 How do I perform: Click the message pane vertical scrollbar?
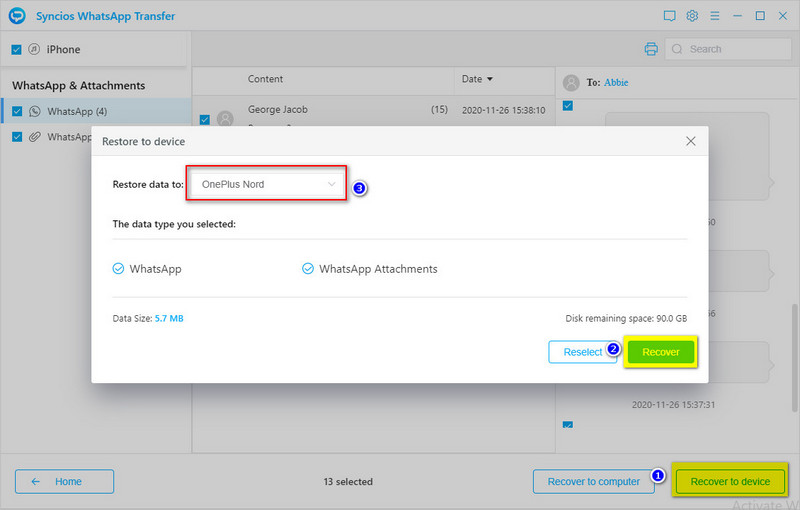pos(794,358)
